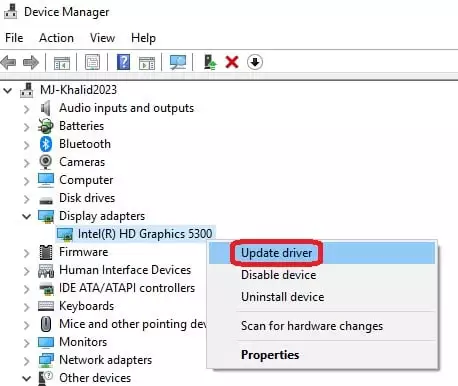Viewport: 458px width, 386px height.
Task: Click the Update device driver toolbar icon
Action: (x=210, y=62)
